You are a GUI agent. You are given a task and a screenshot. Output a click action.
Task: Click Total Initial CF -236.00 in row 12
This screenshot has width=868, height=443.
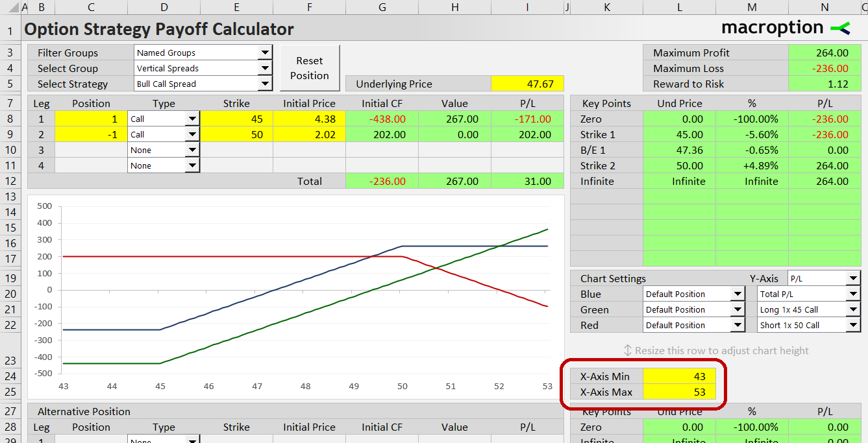click(x=382, y=181)
